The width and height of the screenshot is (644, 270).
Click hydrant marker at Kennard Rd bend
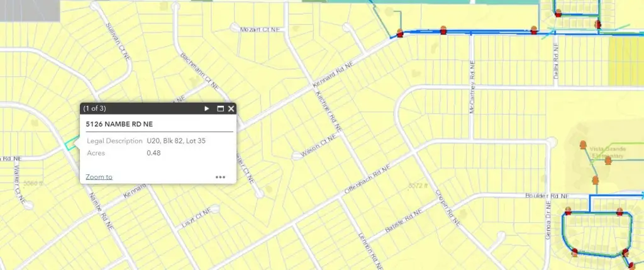[400, 33]
